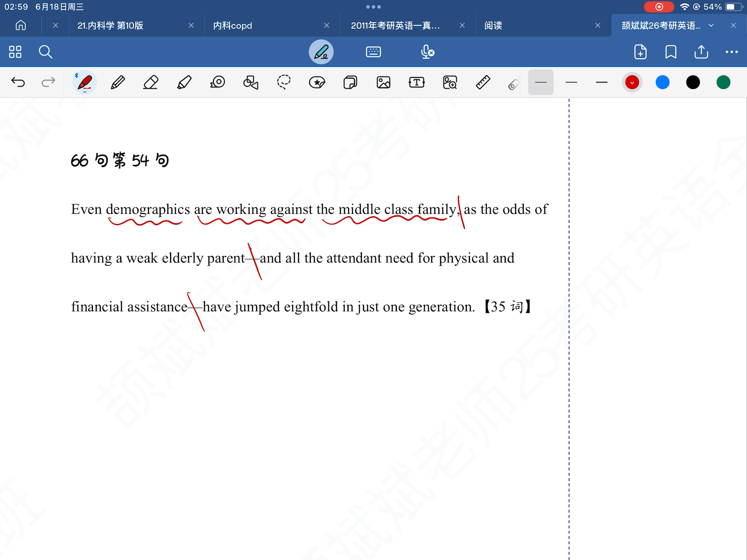Choose the thickest stroke width
747x560 pixels.
pos(601,82)
